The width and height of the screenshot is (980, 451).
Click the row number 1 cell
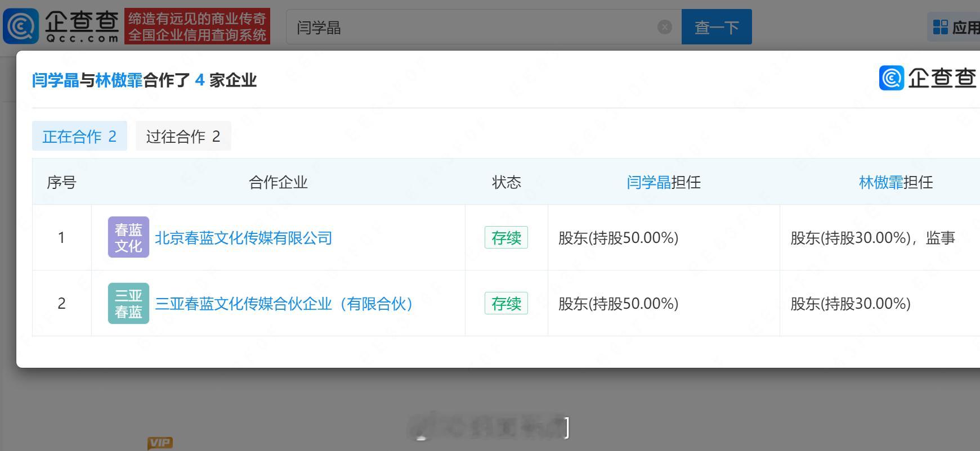tap(61, 238)
